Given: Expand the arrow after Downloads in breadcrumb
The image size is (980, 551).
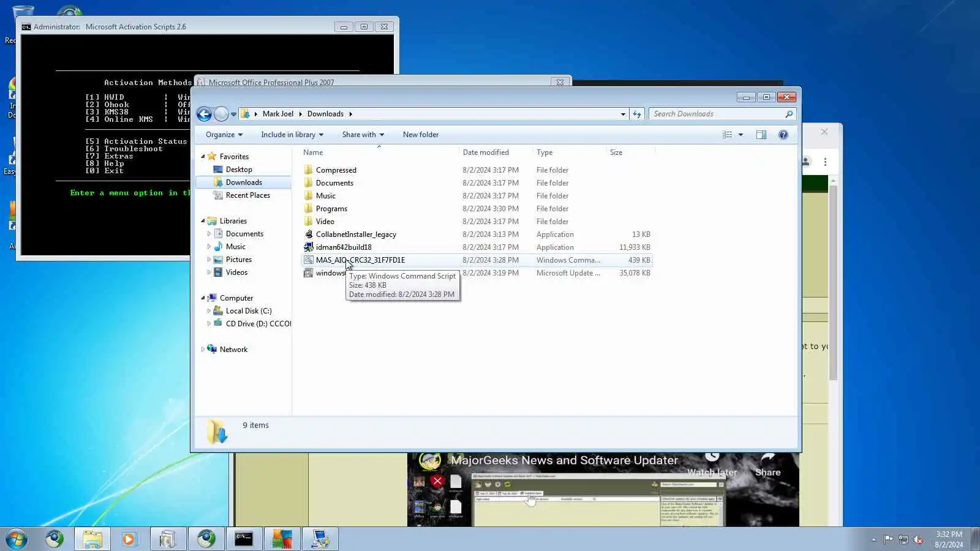Looking at the screenshot, I should (x=351, y=114).
